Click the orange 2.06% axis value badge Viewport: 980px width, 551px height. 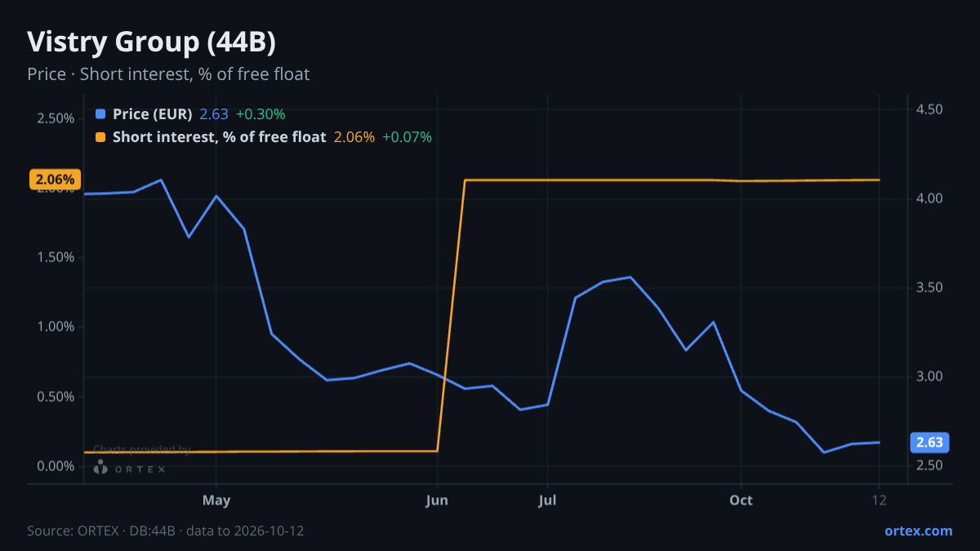(x=55, y=180)
